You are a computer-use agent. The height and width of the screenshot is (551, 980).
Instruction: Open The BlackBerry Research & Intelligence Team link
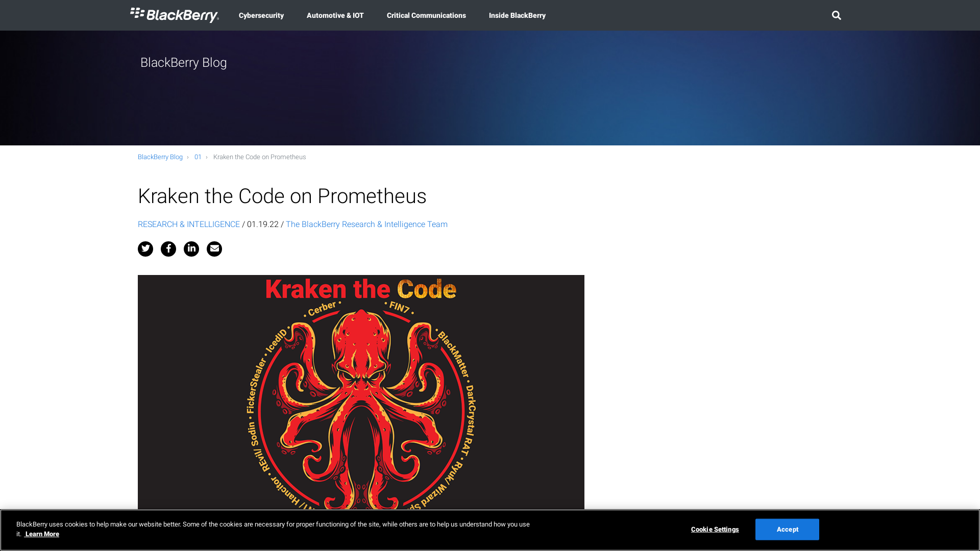(x=366, y=224)
